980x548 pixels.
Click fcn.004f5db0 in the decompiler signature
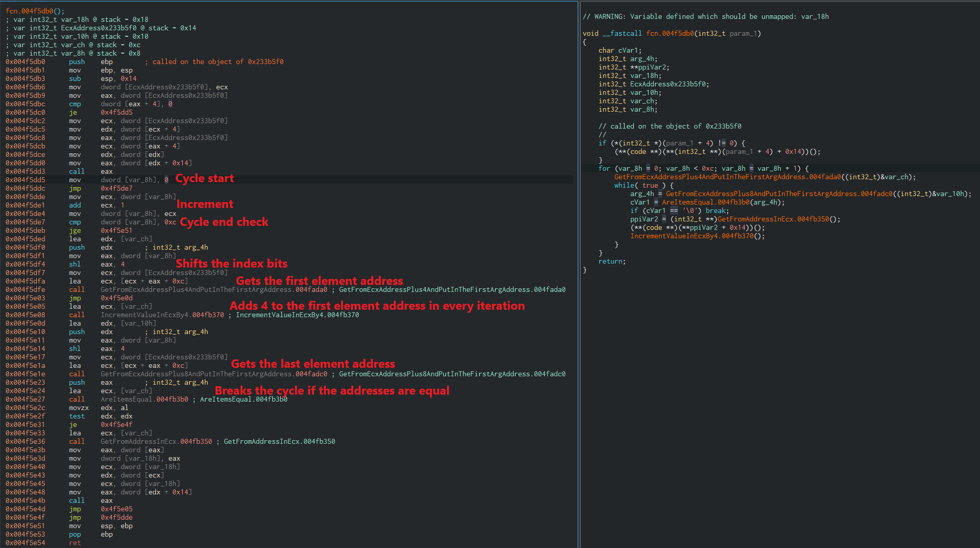670,33
